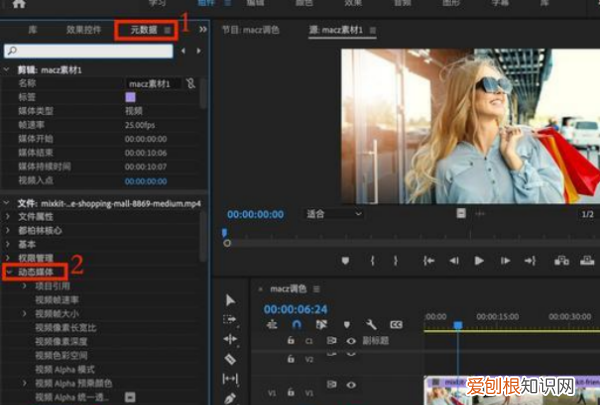Image resolution: width=600 pixels, height=405 pixels.
Task: Click the unlink icon beside the name field
Action: click(191, 83)
